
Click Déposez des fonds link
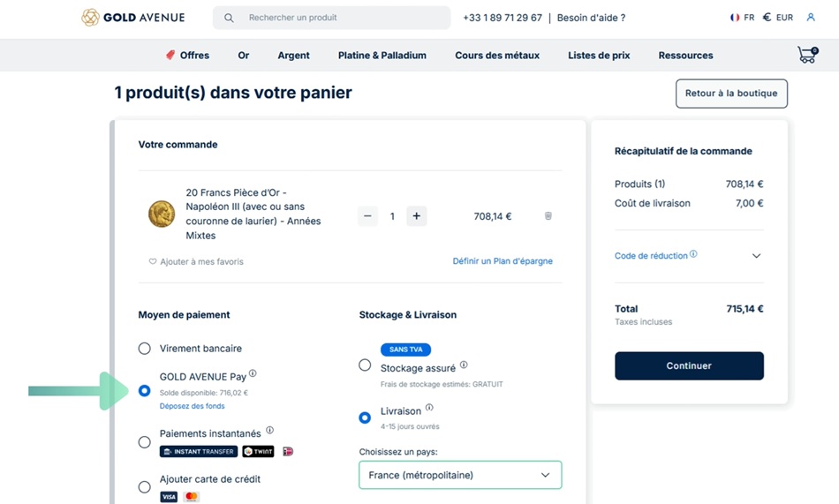tap(193, 406)
